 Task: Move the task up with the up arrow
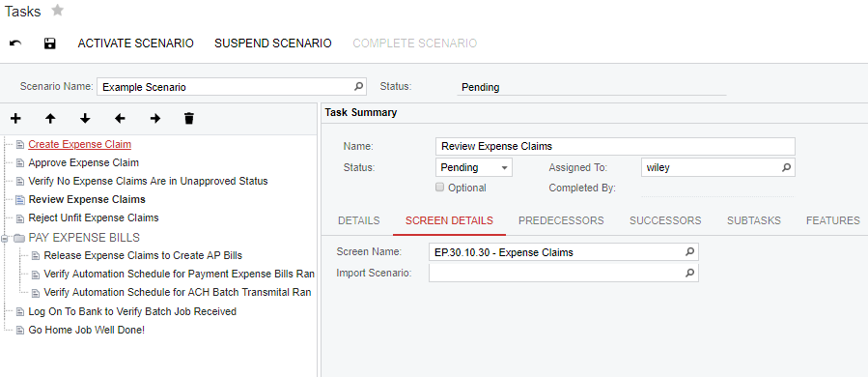(x=50, y=118)
